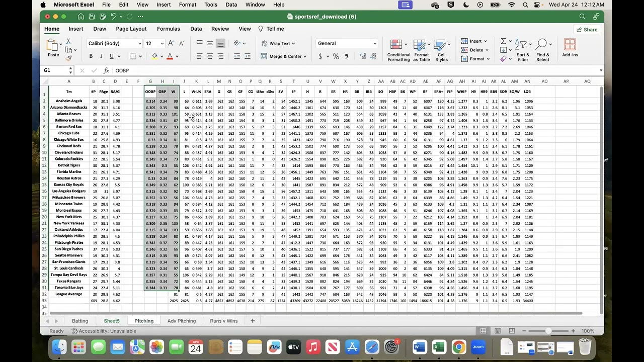Image resolution: width=644 pixels, height=362 pixels.
Task: Open the Format menu in menu bar
Action: 188,5
